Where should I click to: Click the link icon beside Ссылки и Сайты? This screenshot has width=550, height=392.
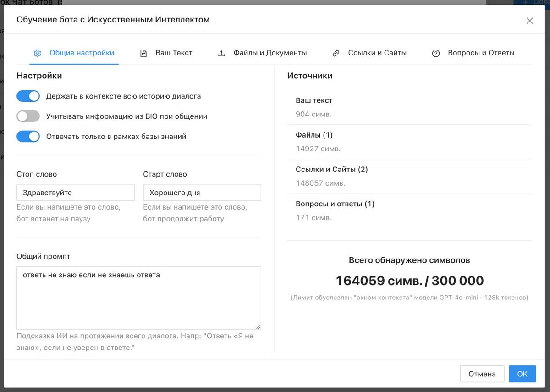point(336,53)
